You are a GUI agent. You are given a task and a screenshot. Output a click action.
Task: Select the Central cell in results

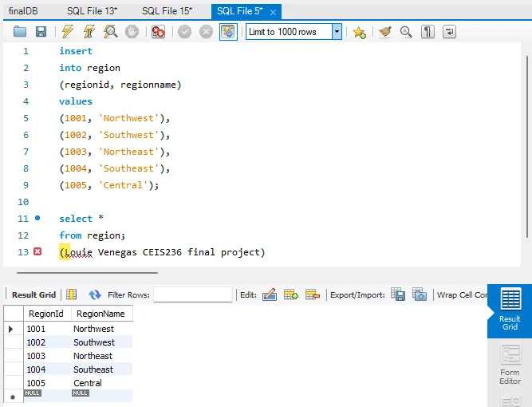tap(102, 383)
